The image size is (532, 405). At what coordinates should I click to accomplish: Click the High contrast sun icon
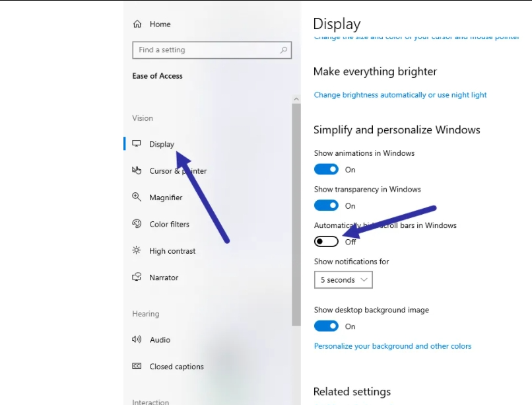[137, 250]
